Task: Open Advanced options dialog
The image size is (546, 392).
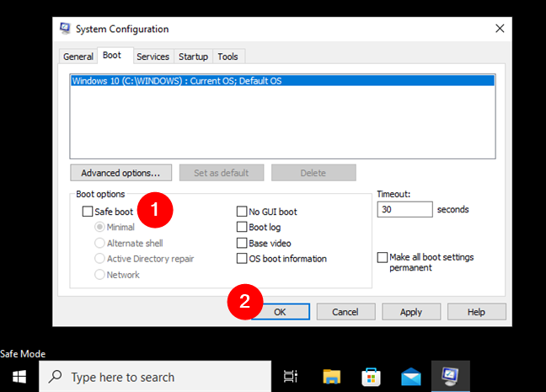Action: (x=120, y=173)
